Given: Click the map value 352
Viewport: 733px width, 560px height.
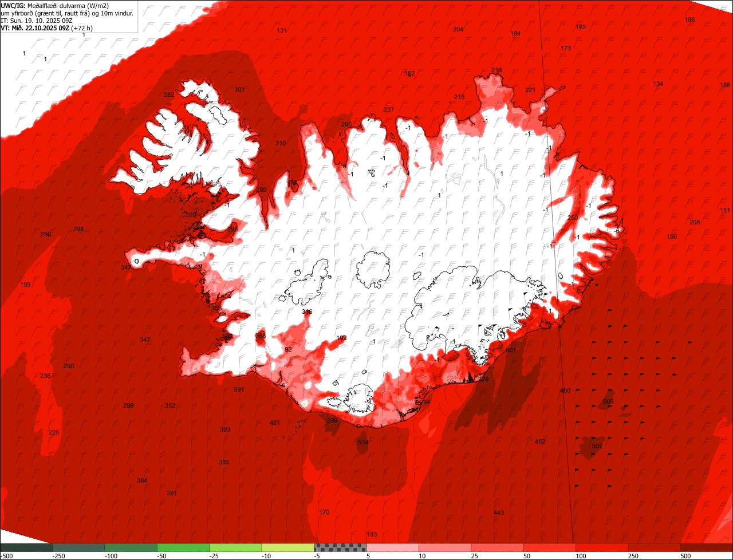Looking at the screenshot, I should pos(170,405).
